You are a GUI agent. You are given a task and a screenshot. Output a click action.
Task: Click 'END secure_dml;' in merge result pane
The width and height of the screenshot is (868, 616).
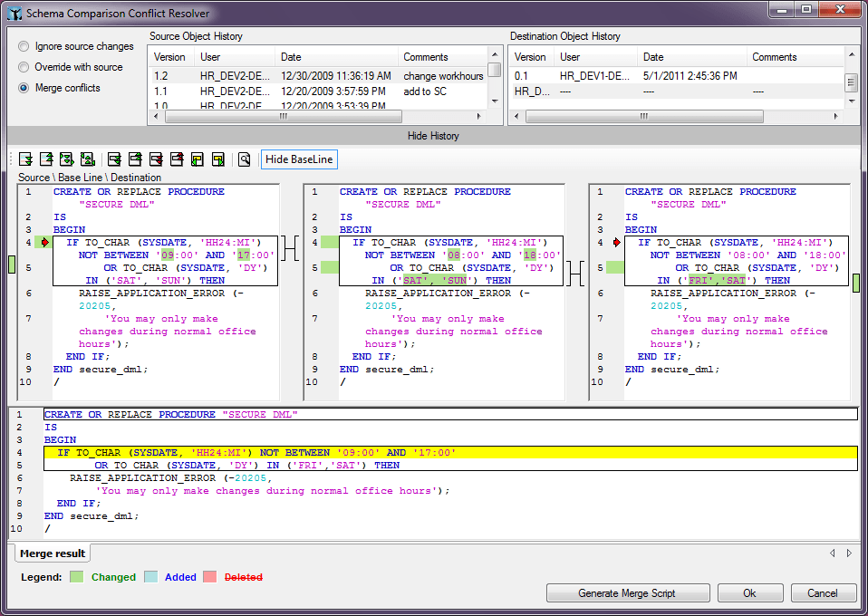tap(92, 515)
